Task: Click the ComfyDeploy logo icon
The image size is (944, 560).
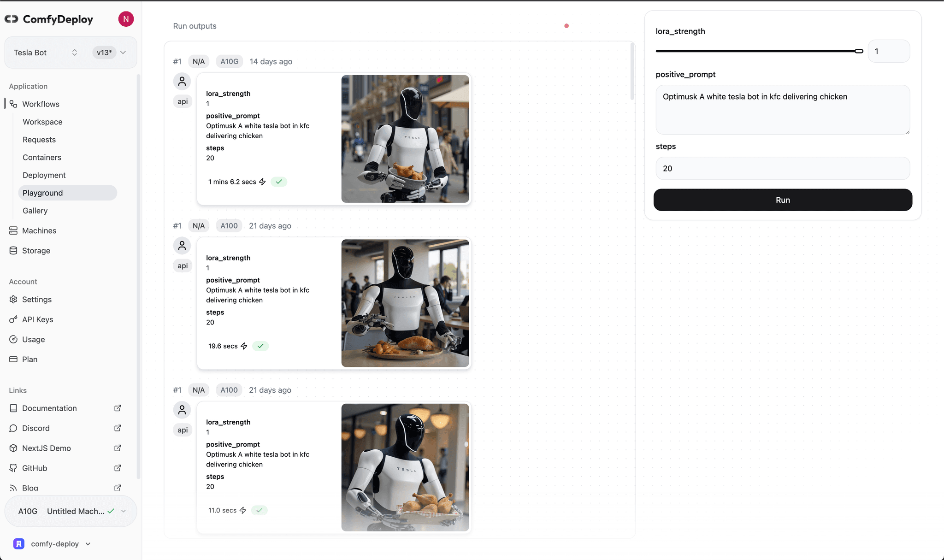Action: tap(12, 19)
